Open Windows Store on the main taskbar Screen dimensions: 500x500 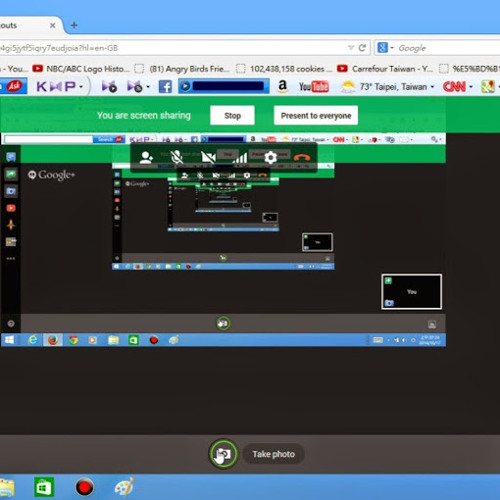click(44, 488)
